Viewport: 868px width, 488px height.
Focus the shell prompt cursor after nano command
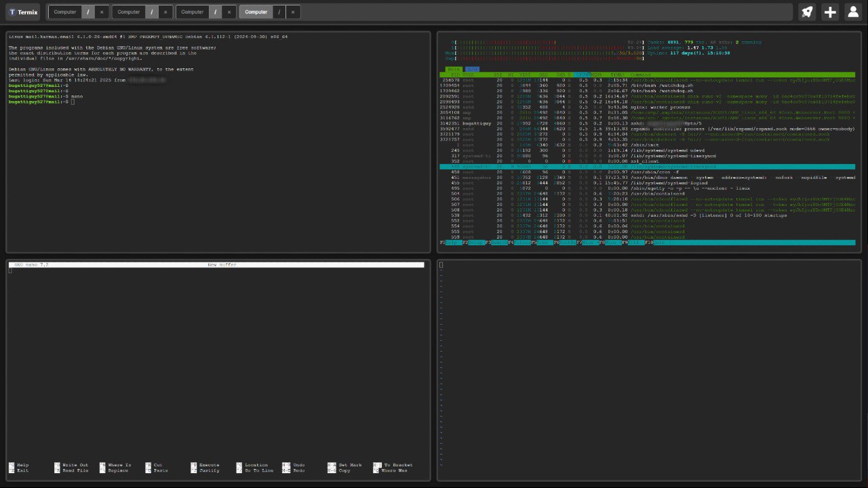tap(73, 102)
